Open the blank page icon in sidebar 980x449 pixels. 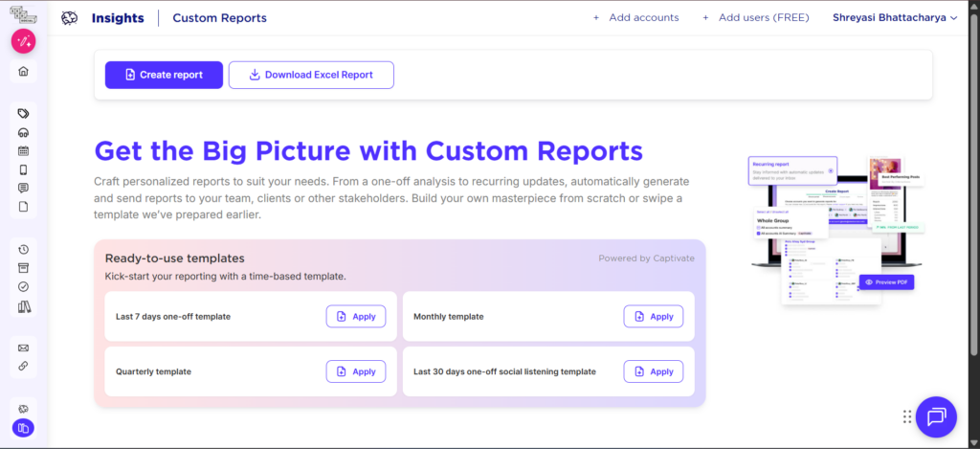[x=23, y=207]
